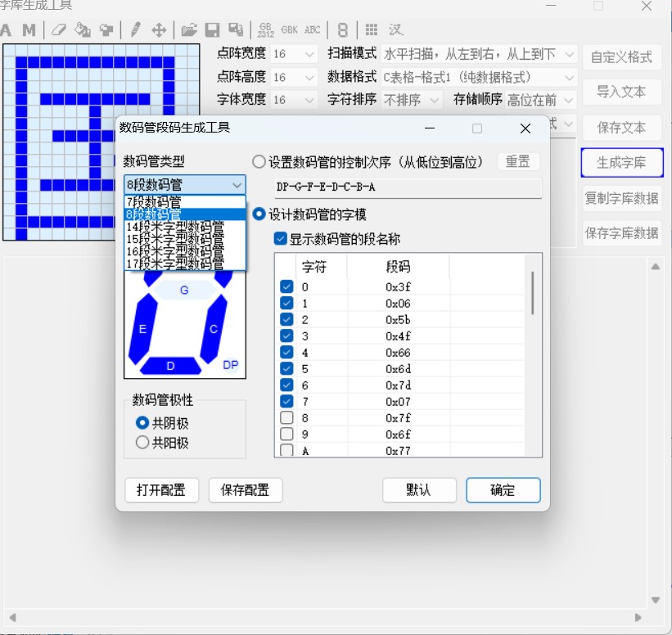Click the DP-G-F-E-D-C-B-A order field
The height and width of the screenshot is (635, 672).
408,187
